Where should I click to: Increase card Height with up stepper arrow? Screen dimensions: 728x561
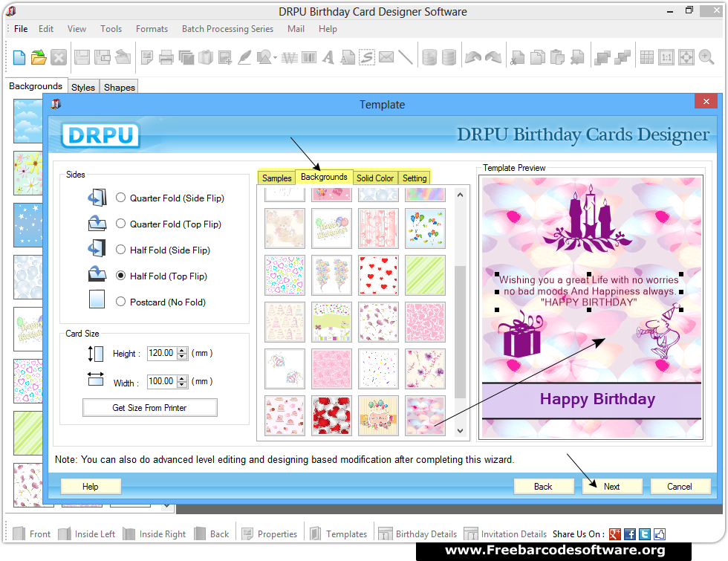coord(183,350)
